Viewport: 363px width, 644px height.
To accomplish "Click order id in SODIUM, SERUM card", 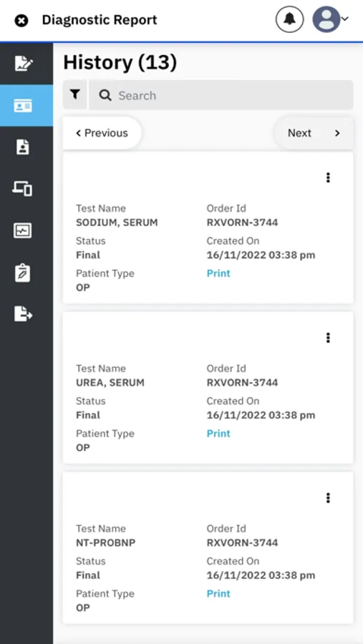I will (x=242, y=223).
